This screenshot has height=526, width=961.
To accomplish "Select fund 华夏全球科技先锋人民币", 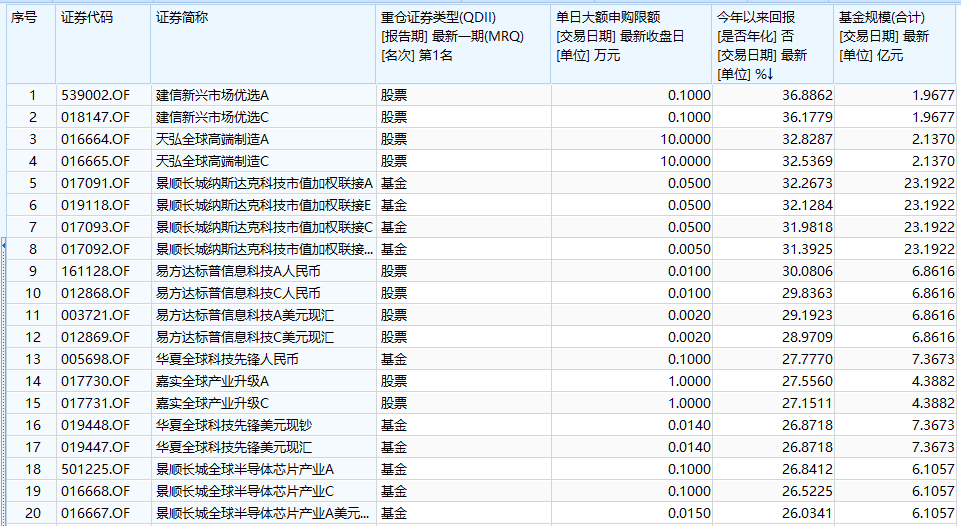I will [x=227, y=359].
